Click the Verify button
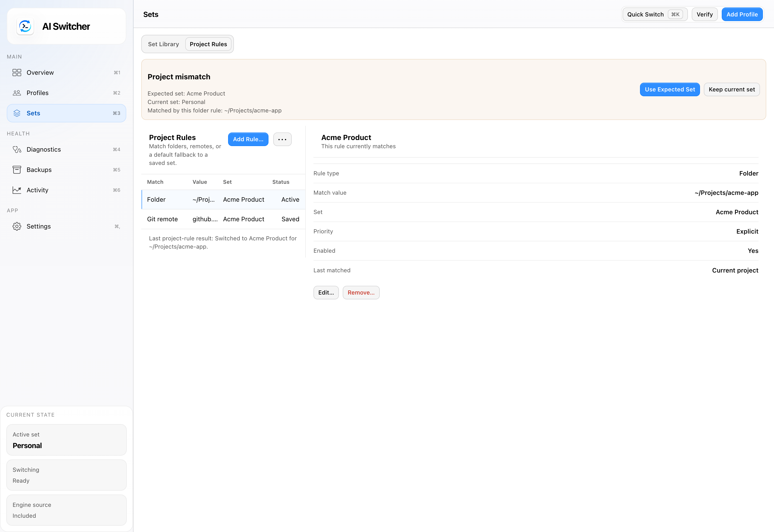The image size is (774, 532). (705, 14)
